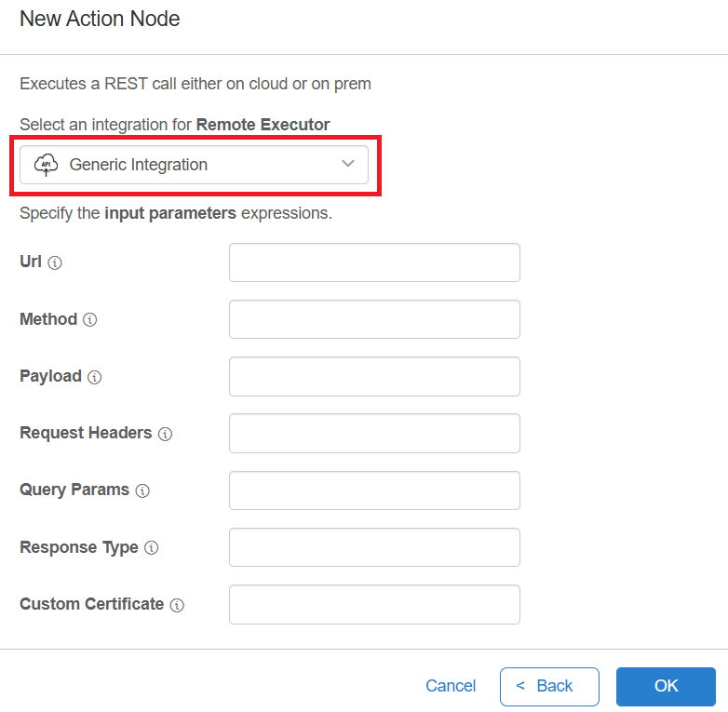The width and height of the screenshot is (728, 712).
Task: Click the Response Type info icon
Action: click(151, 548)
